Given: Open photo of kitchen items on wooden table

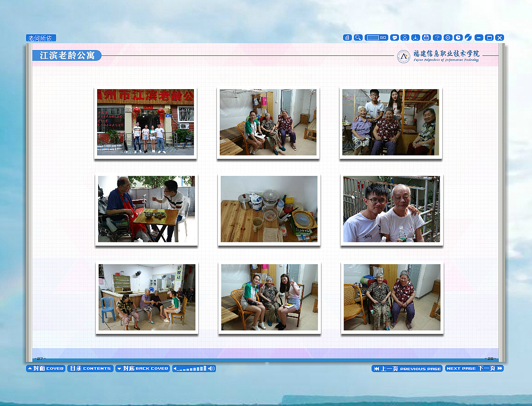Looking at the screenshot, I should [x=269, y=209].
